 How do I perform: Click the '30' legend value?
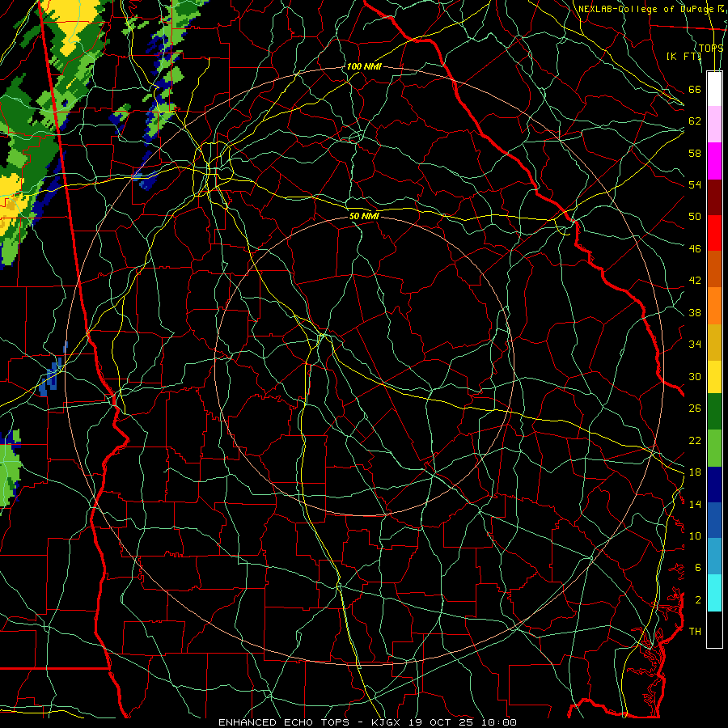(695, 376)
